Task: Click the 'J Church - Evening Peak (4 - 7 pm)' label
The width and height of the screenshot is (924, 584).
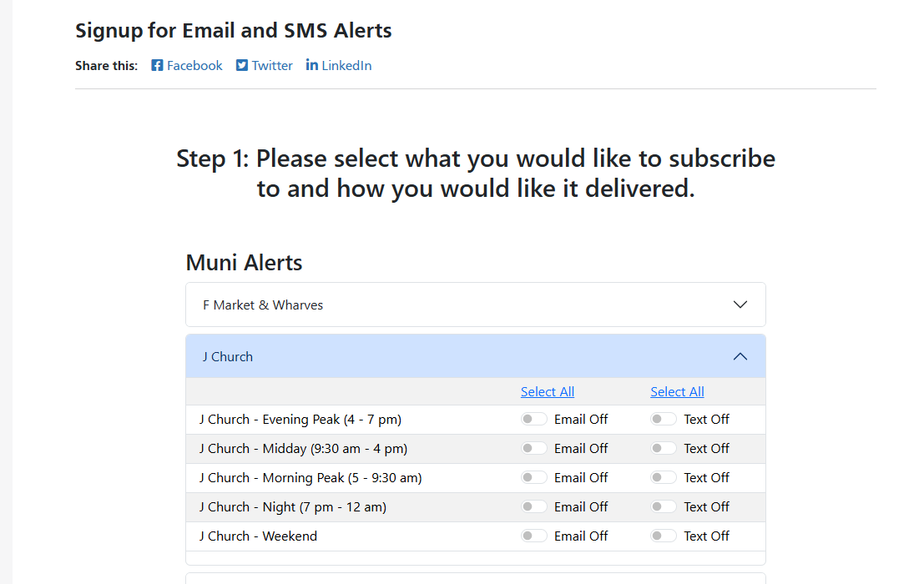Action: click(x=300, y=420)
